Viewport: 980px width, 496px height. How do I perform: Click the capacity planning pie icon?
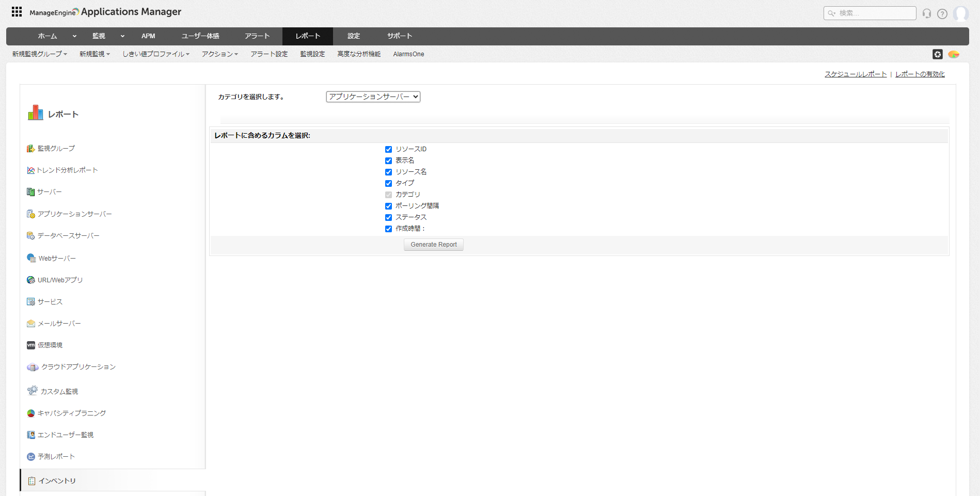click(31, 413)
